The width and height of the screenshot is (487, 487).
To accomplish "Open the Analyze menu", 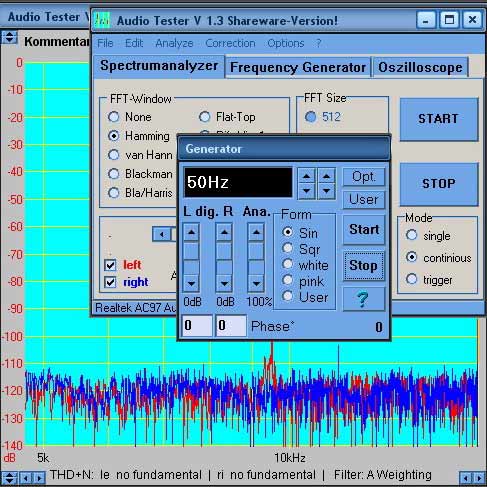I will (174, 43).
